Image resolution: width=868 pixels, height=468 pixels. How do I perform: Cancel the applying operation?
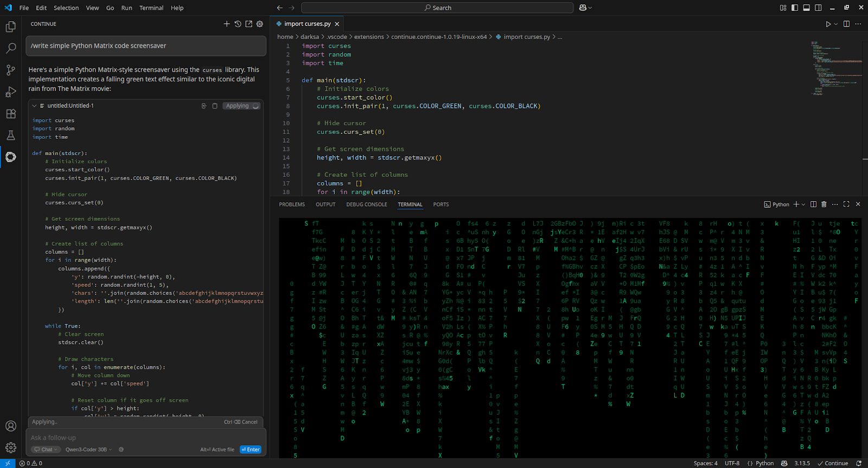pos(241,422)
